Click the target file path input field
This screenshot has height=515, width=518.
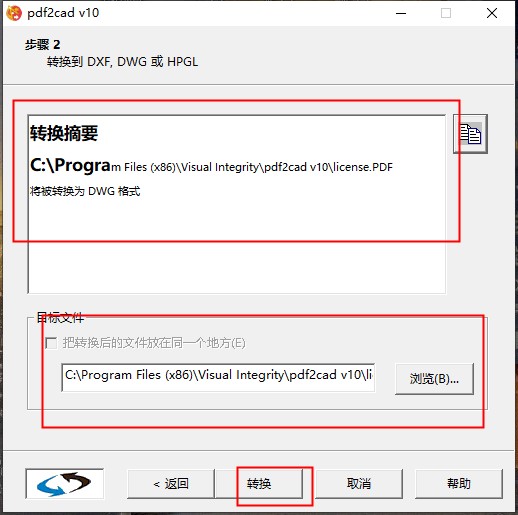(218, 377)
